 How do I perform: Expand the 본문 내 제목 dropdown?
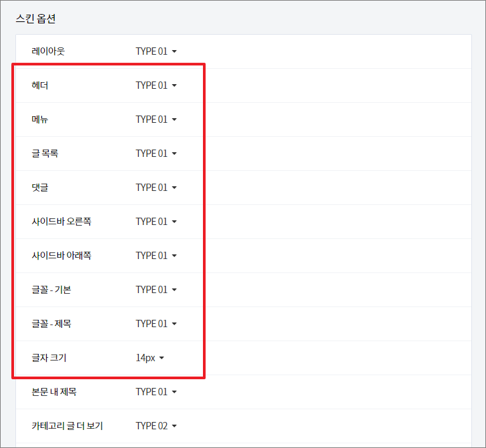[156, 392]
